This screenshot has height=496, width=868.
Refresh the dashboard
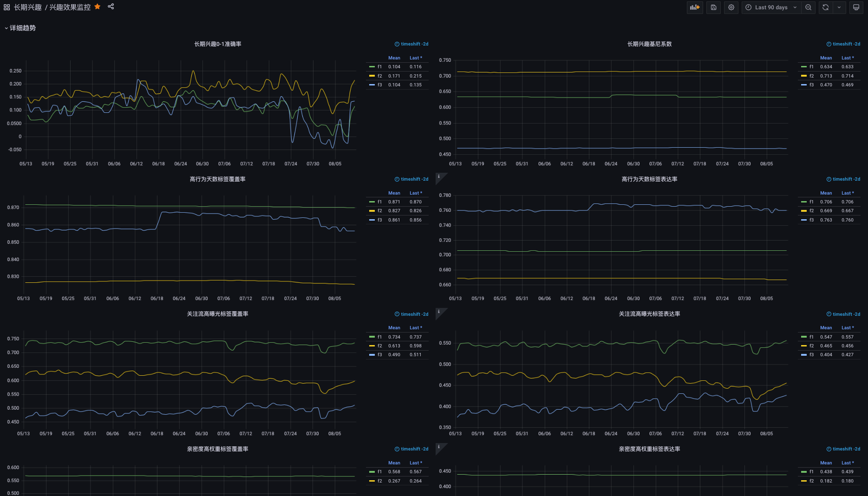(825, 7)
